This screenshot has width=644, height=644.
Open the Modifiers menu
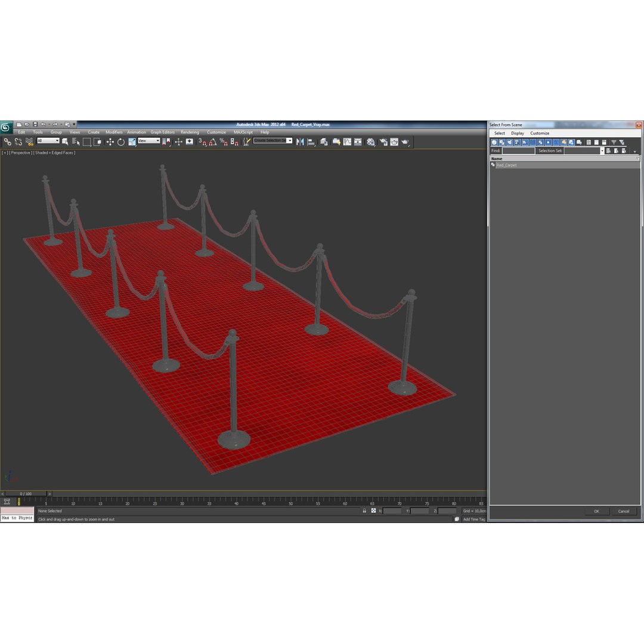click(x=114, y=132)
